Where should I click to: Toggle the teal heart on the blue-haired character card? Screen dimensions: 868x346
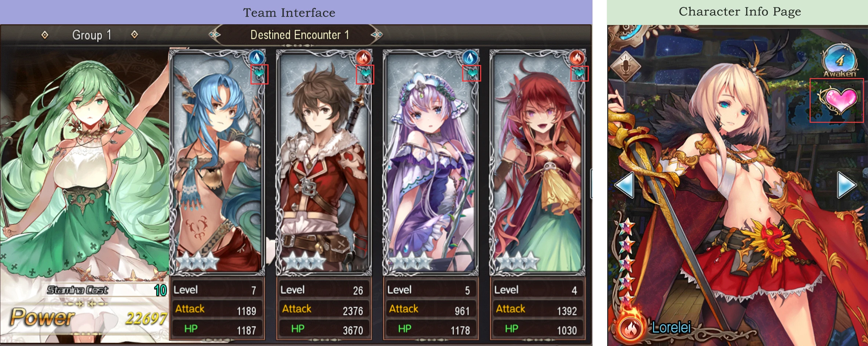point(259,74)
